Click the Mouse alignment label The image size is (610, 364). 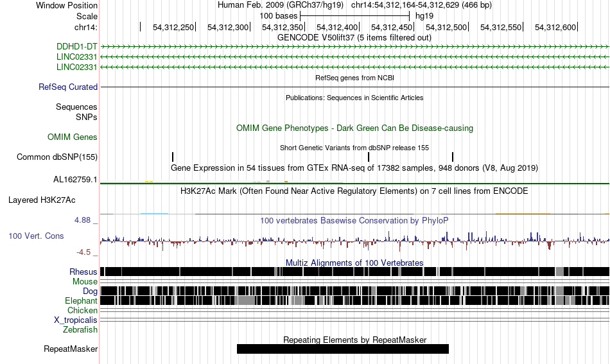click(x=85, y=282)
